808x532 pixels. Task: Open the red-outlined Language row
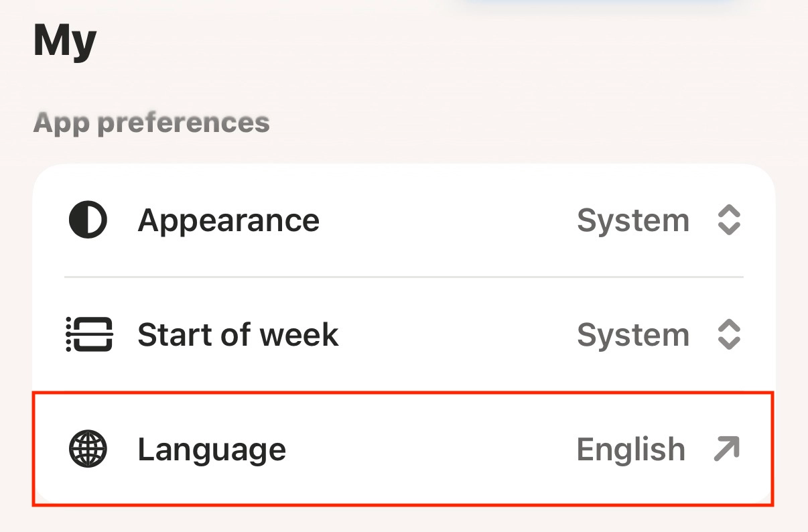pos(403,449)
